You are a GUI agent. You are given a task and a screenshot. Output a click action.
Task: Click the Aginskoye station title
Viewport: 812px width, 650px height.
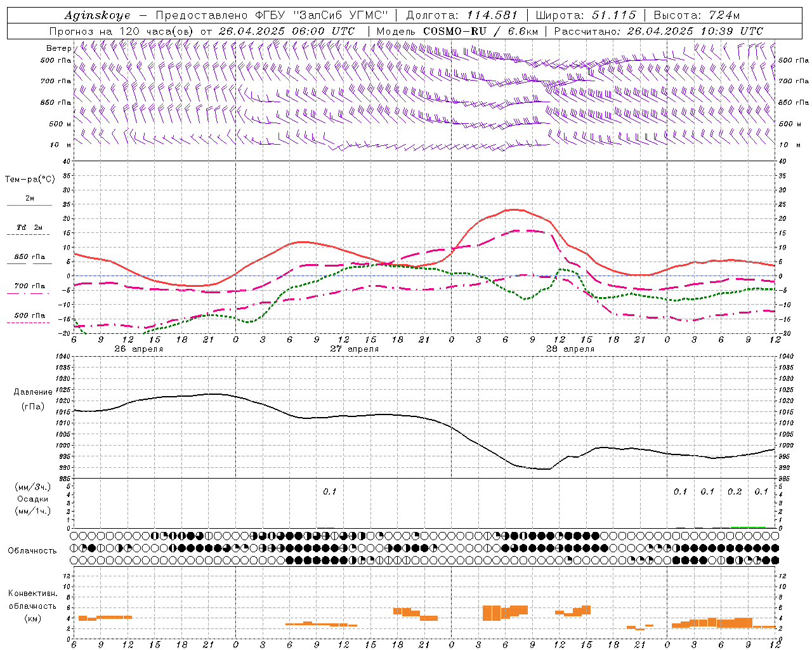(x=97, y=15)
